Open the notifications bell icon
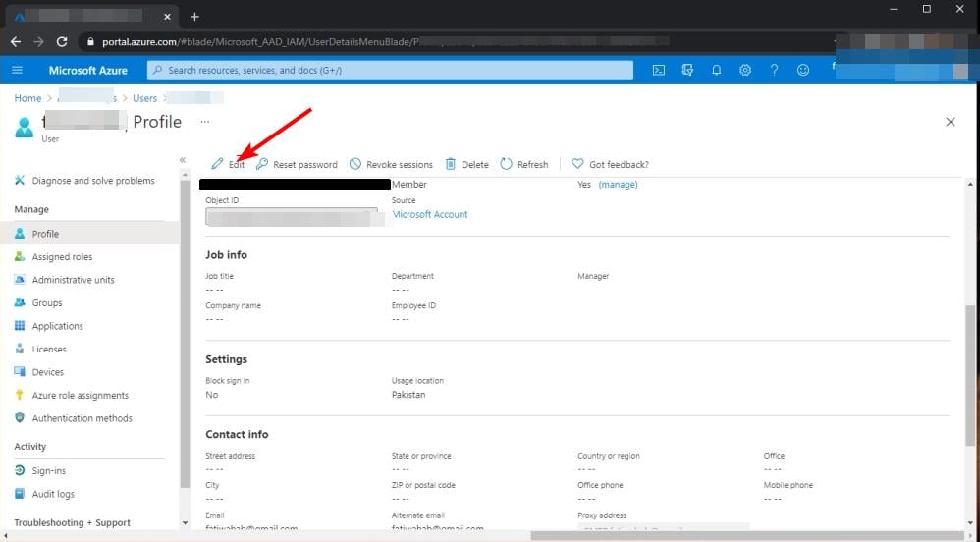980x542 pixels. [716, 70]
